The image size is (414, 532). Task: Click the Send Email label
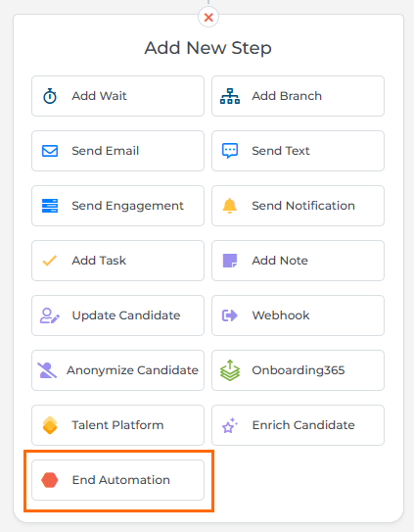click(x=106, y=151)
